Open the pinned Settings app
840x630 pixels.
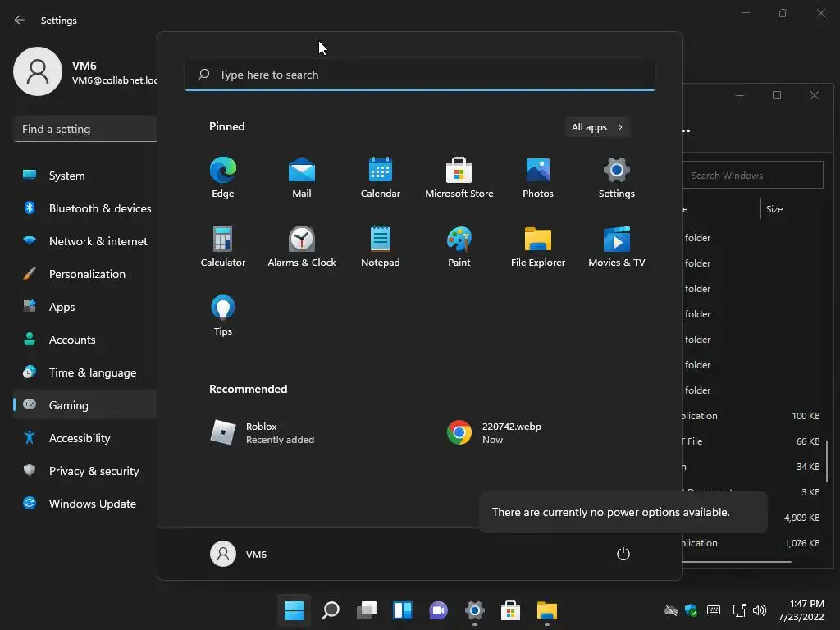tap(617, 177)
